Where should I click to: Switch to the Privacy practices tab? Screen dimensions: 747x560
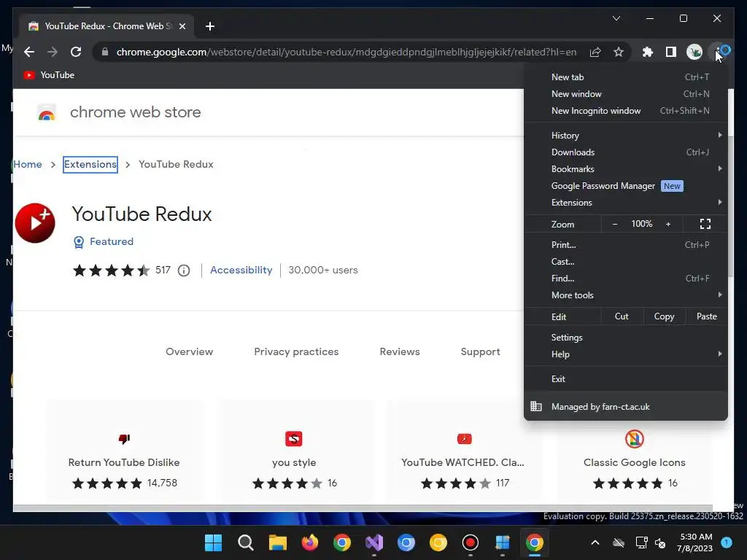pos(296,351)
